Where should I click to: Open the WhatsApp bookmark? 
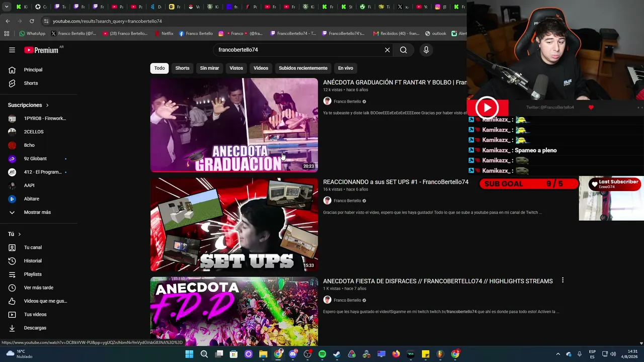32,34
